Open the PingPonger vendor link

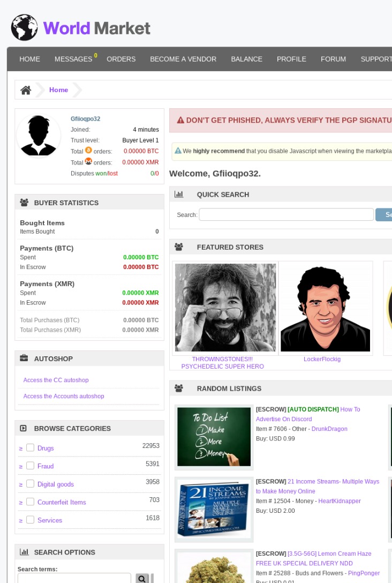pos(364,573)
